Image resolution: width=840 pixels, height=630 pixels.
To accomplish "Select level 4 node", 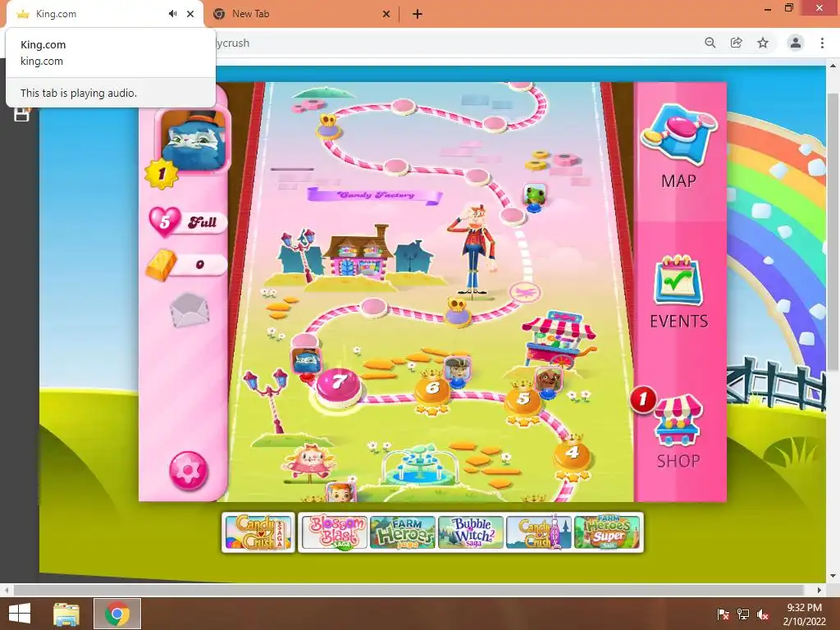I will click(572, 454).
